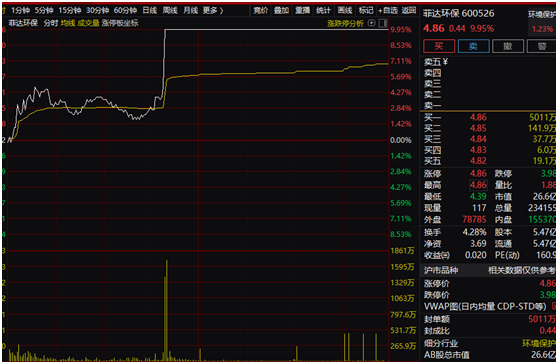The image size is (558, 364).
Task: Toggle the 成交量 volume display
Action: pyautogui.click(x=88, y=23)
